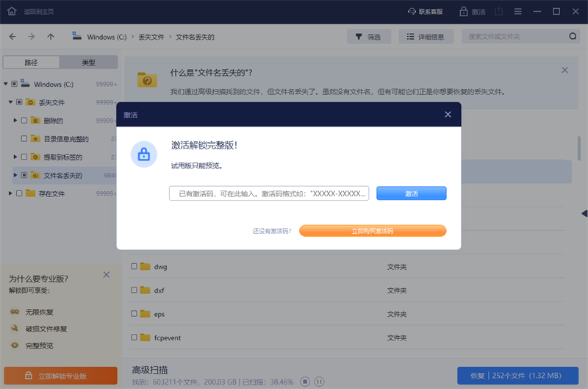The image size is (588, 389).
Task: Check the fcpevent folder checkbox
Action: click(134, 338)
